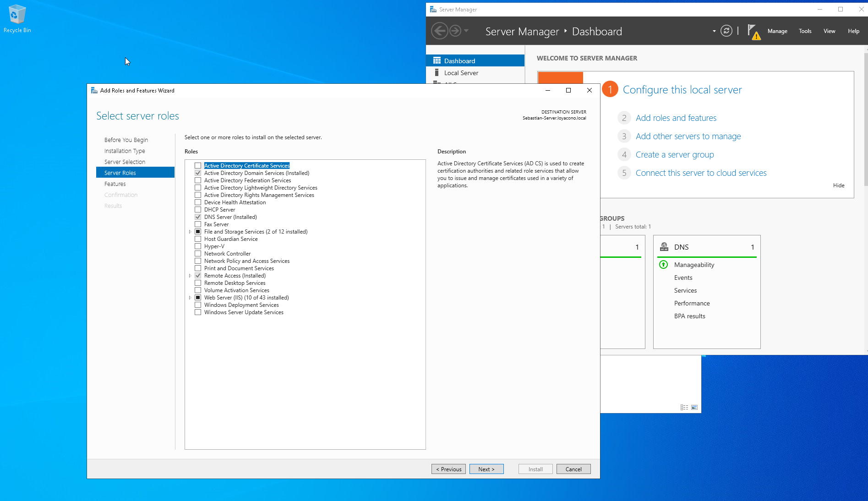The image size is (868, 501).
Task: Expand the Remote Access role node
Action: click(x=190, y=276)
